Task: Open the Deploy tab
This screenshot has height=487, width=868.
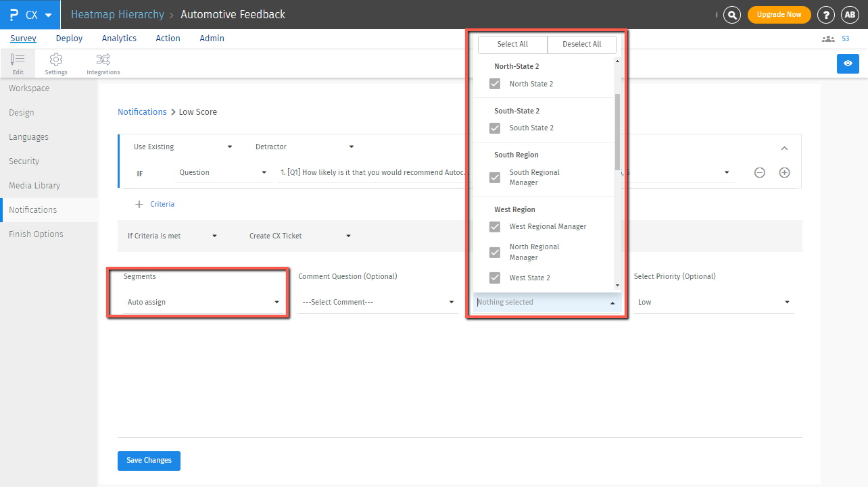Action: [x=69, y=39]
